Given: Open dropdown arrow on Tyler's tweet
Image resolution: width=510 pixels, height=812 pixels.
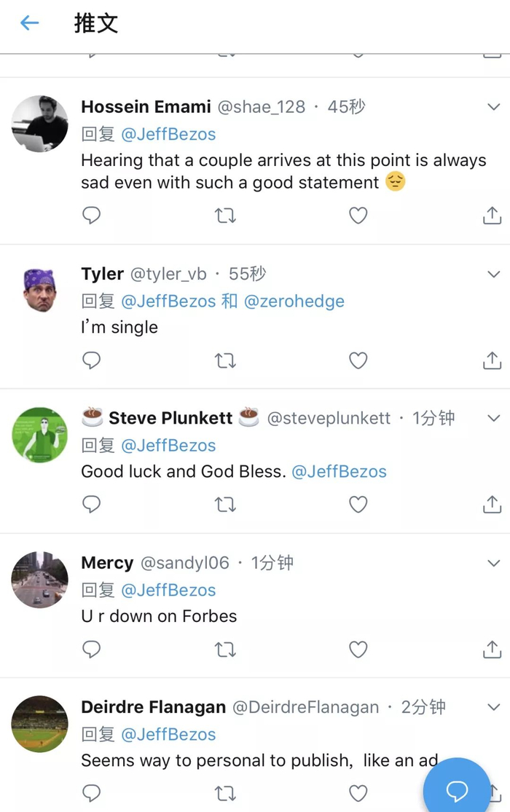Looking at the screenshot, I should coord(493,274).
